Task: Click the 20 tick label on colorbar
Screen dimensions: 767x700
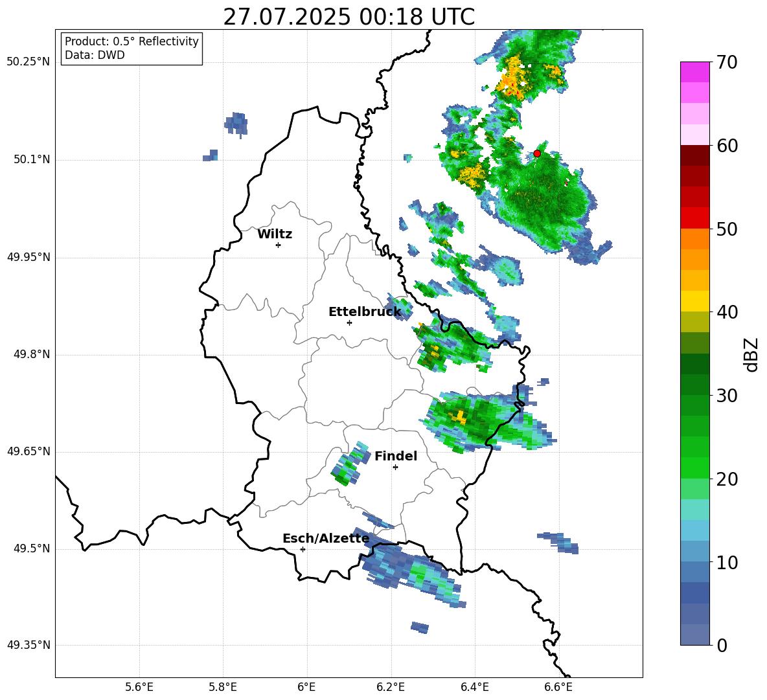Action: pos(727,479)
